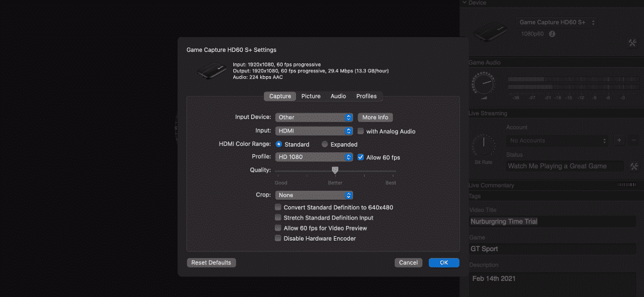Enable Stretch Standard Definition Input
The image size is (644, 297).
278,218
